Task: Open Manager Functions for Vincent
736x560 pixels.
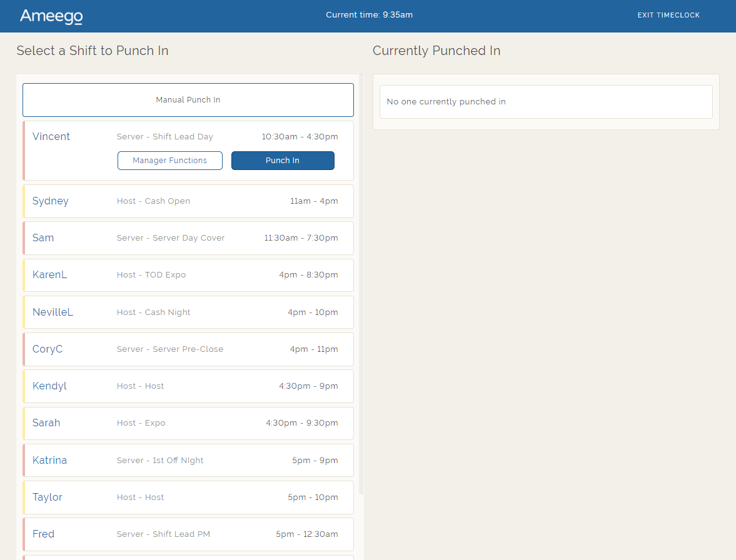Action: tap(169, 161)
